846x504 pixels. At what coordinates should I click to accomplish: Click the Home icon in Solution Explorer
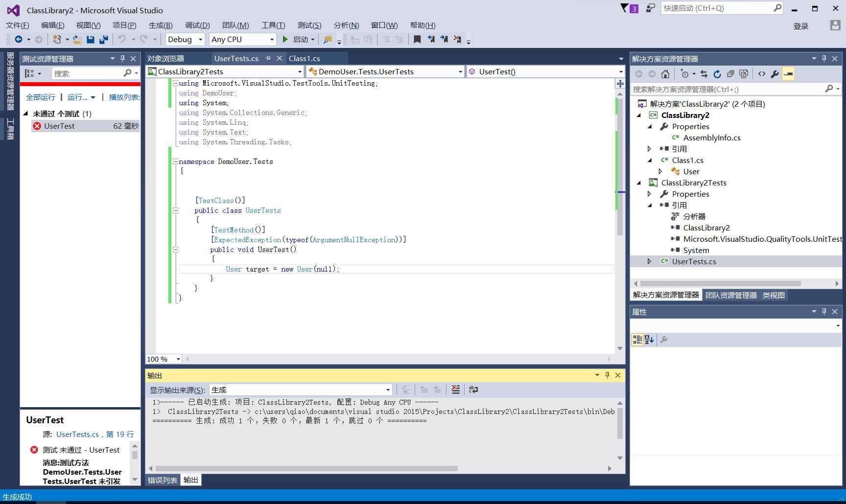pos(665,74)
